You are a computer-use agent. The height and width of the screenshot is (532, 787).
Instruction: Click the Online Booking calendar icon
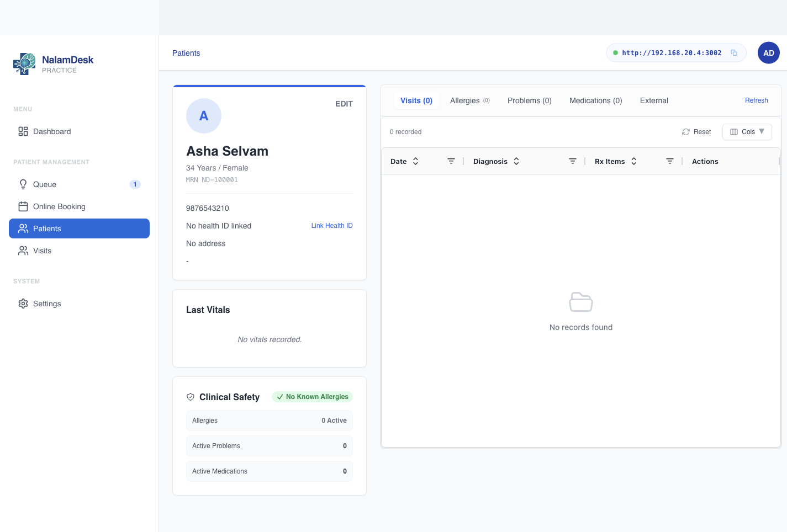(x=23, y=206)
